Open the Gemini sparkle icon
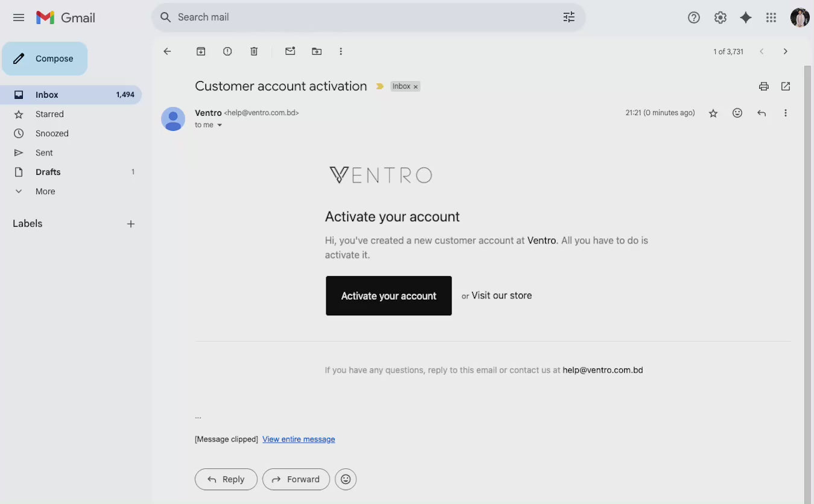The width and height of the screenshot is (814, 504). (746, 17)
